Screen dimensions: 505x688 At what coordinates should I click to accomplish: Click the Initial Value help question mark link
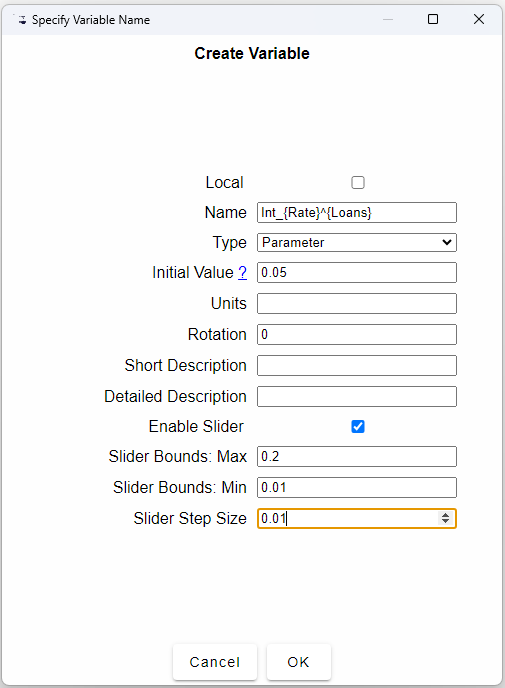coord(242,272)
